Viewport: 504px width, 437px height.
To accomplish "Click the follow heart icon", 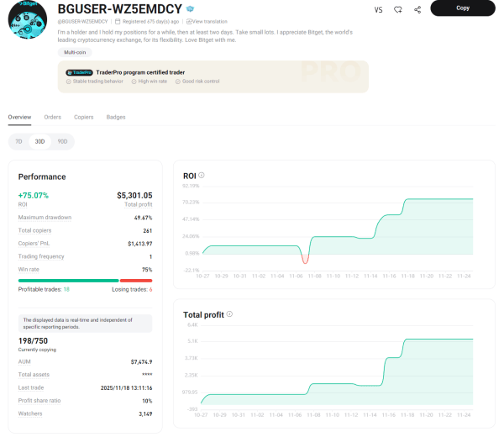I will (x=398, y=9).
